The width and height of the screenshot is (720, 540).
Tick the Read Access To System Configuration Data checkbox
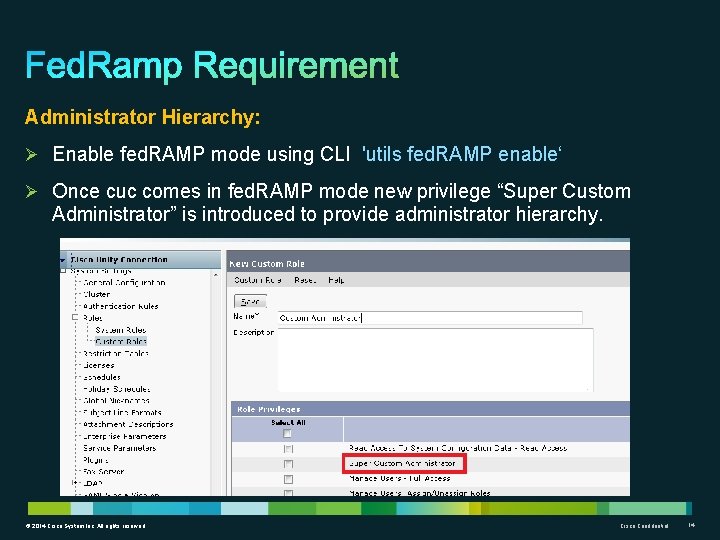pos(288,449)
